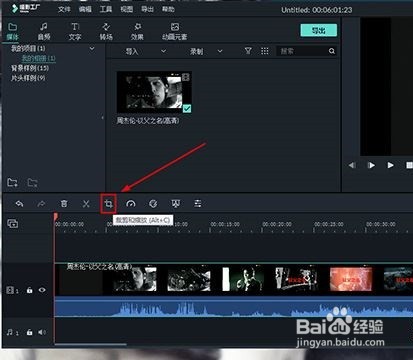
Task: Hide video track 1 with eye icon
Action: point(42,290)
